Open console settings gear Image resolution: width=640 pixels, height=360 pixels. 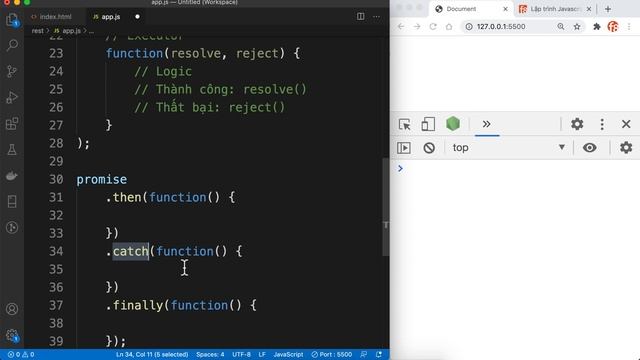coord(626,147)
